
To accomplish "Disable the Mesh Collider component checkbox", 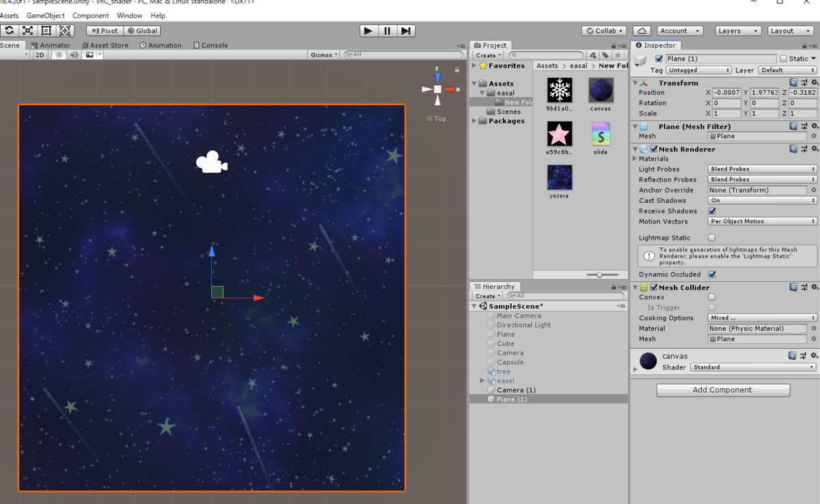I will [x=654, y=288].
